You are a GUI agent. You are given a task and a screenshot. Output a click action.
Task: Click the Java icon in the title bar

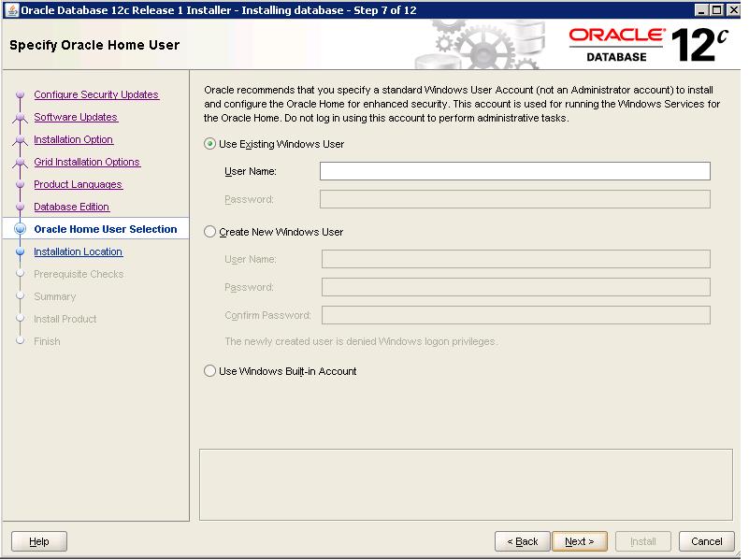click(x=10, y=10)
